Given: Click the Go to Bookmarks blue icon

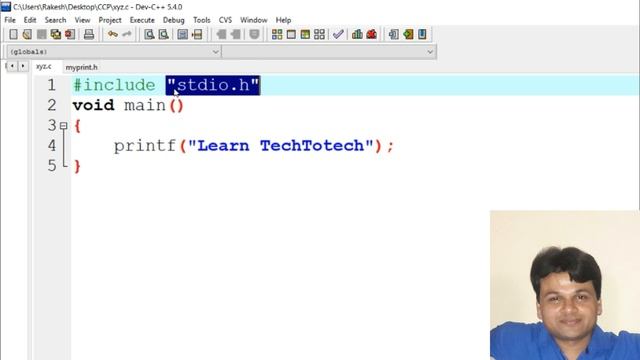Looking at the screenshot, I should [422, 34].
